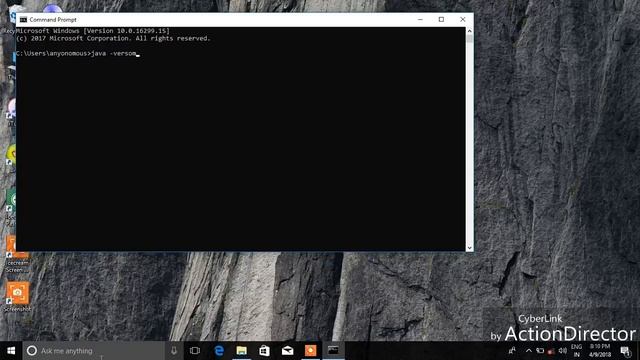The width and height of the screenshot is (640, 360).
Task: Click the taskbar clock and date
Action: tap(600, 351)
